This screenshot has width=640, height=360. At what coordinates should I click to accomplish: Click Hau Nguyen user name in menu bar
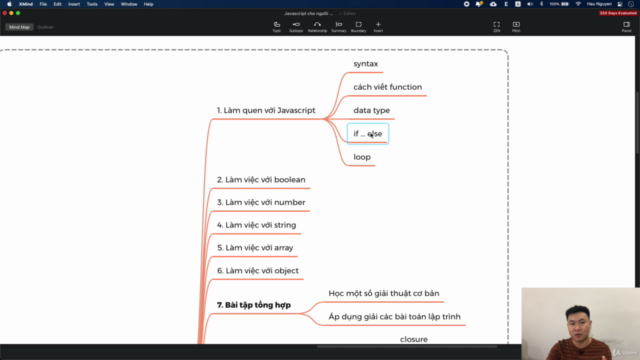(x=599, y=4)
